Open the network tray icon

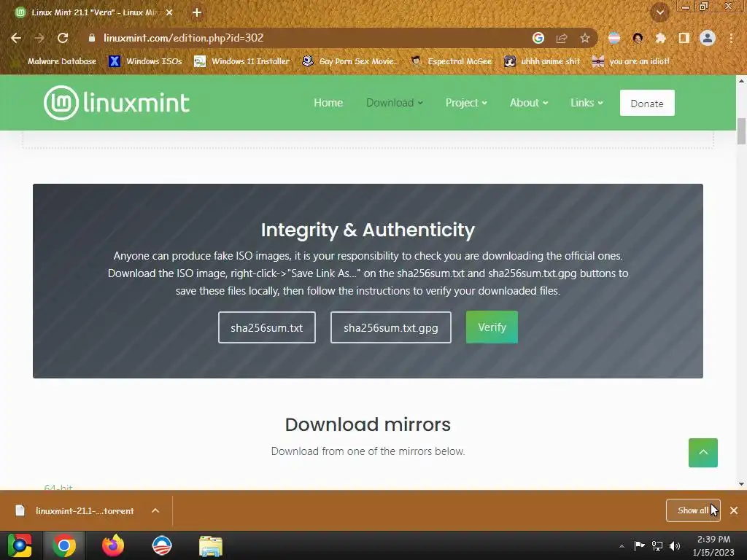(x=657, y=545)
